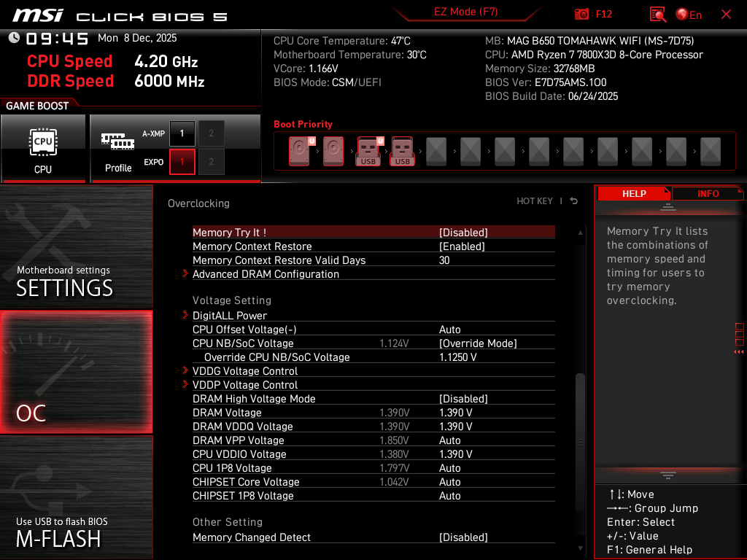Screen dimensions: 747x560
Task: Click the MSI logo
Action: (x=38, y=15)
